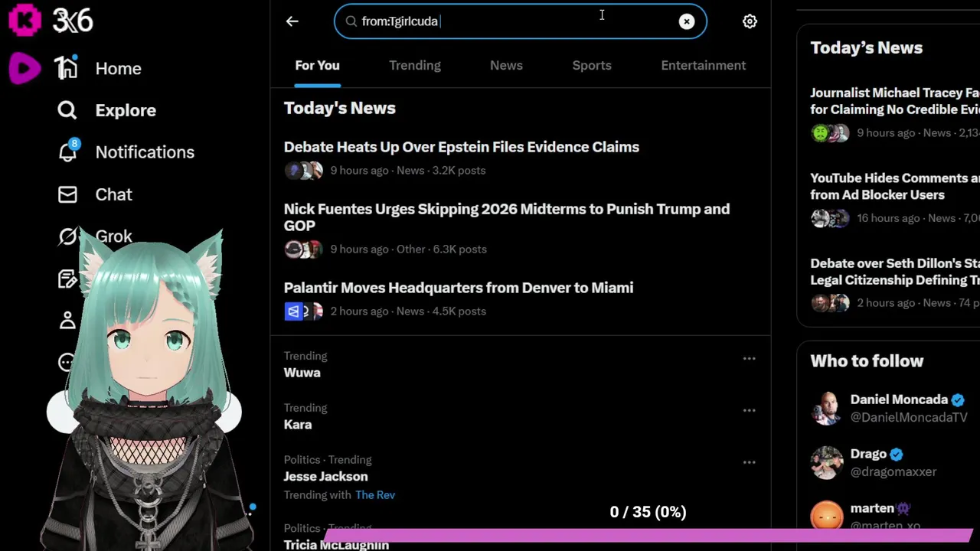Viewport: 980px width, 551px height.
Task: Click the Explore magnifier icon
Action: click(x=67, y=110)
